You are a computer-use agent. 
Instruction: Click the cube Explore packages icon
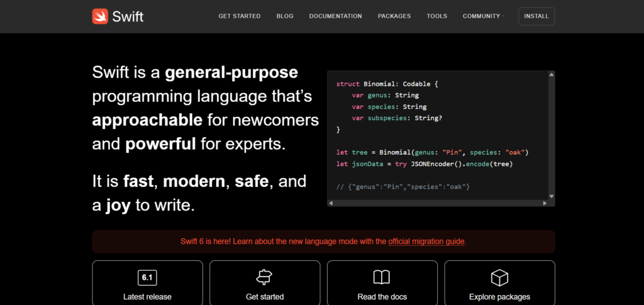[x=499, y=278]
